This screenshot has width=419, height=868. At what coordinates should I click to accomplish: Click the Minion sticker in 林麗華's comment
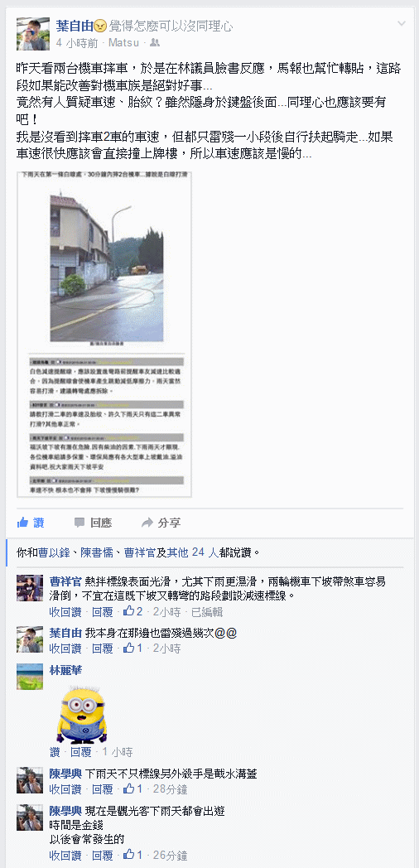83,712
